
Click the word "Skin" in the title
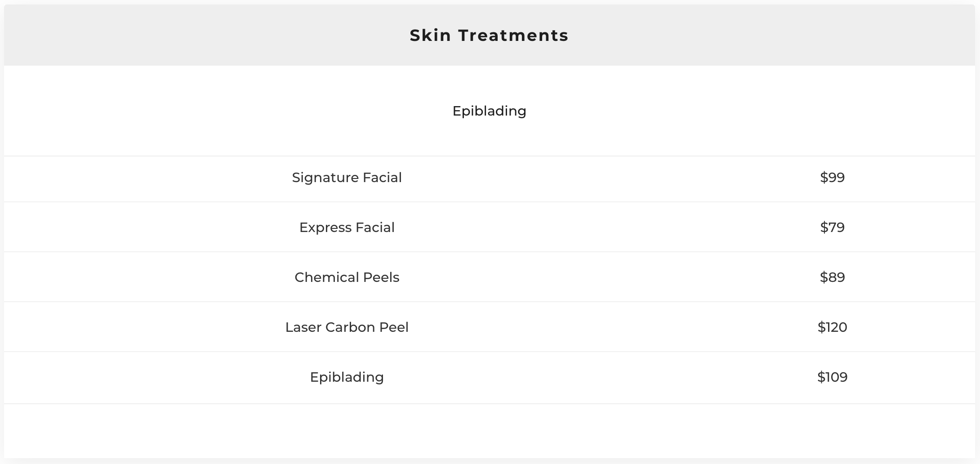430,36
